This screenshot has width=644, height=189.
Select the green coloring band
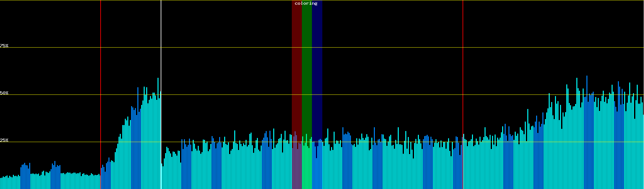307,63
